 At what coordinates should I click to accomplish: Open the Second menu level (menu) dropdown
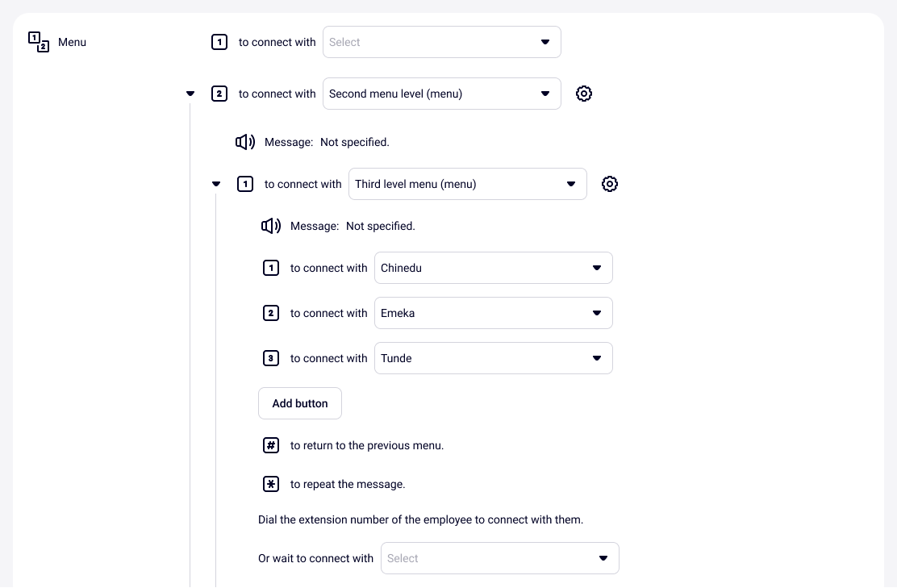[x=441, y=94]
